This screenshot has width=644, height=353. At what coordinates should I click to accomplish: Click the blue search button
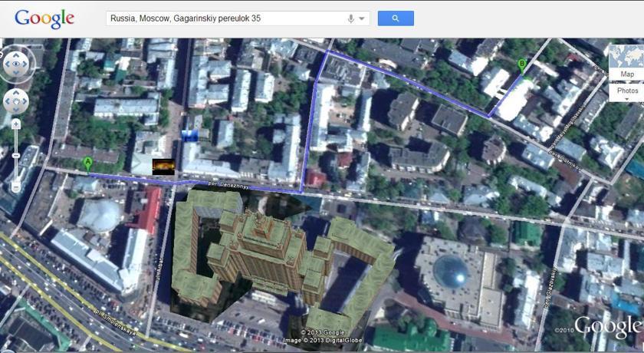point(396,18)
